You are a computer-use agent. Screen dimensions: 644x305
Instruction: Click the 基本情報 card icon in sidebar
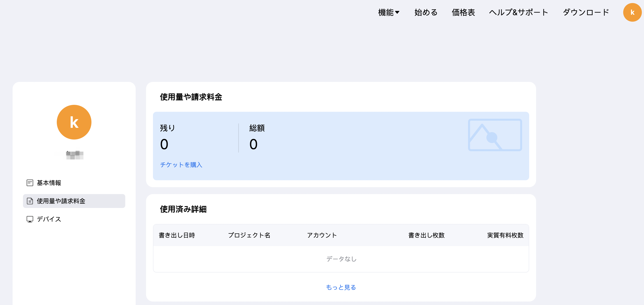(30, 183)
